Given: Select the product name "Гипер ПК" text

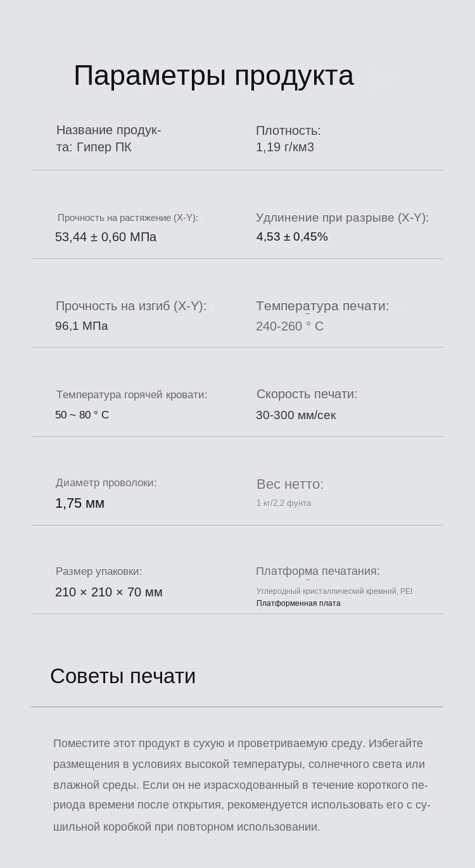Looking at the screenshot, I should pyautogui.click(x=103, y=148).
